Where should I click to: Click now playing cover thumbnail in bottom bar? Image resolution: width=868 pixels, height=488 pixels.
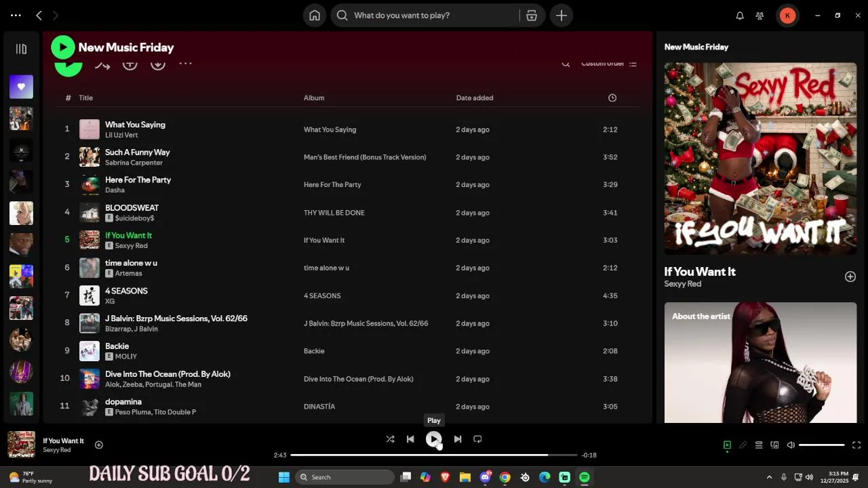point(21,445)
